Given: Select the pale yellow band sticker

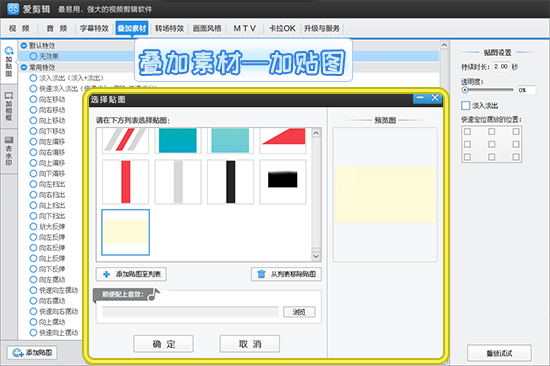Looking at the screenshot, I should [x=126, y=232].
